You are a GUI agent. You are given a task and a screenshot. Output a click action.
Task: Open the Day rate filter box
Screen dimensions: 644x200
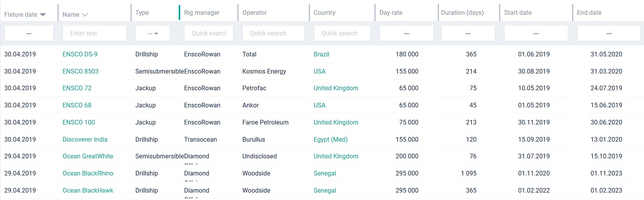[406, 33]
